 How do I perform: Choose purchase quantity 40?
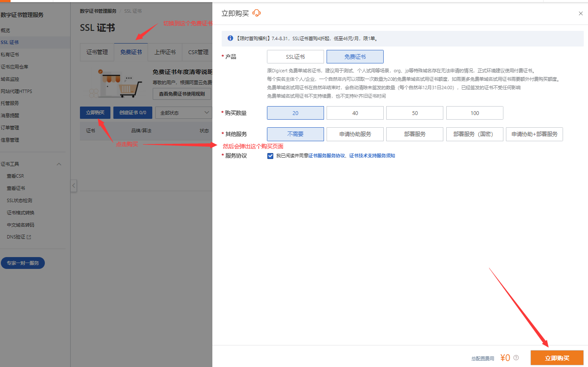point(355,113)
